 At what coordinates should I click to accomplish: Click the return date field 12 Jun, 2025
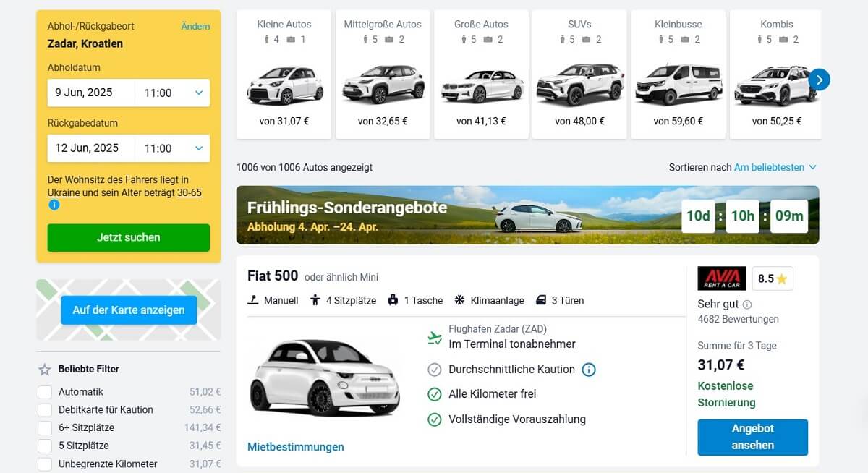coord(91,148)
